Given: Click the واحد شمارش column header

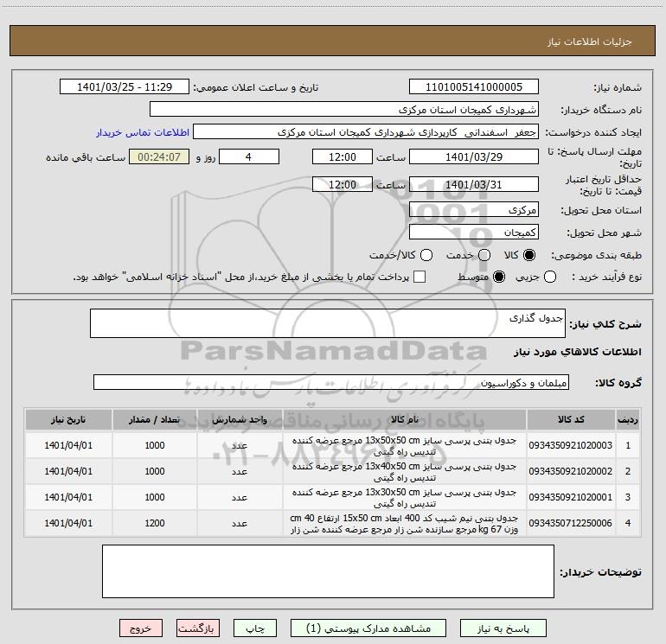Looking at the screenshot, I should pyautogui.click(x=240, y=419).
